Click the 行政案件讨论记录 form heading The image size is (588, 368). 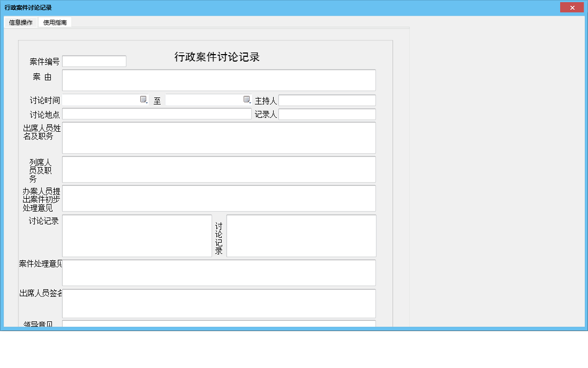(217, 57)
